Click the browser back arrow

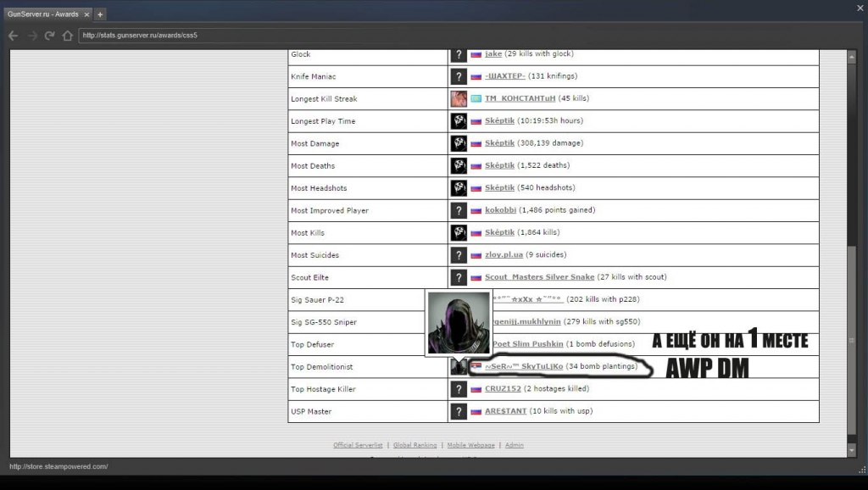(14, 36)
